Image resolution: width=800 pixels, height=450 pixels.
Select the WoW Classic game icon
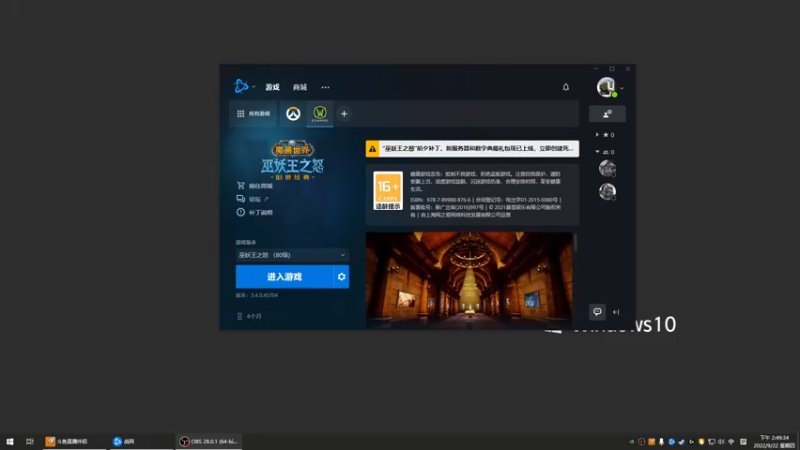point(320,114)
